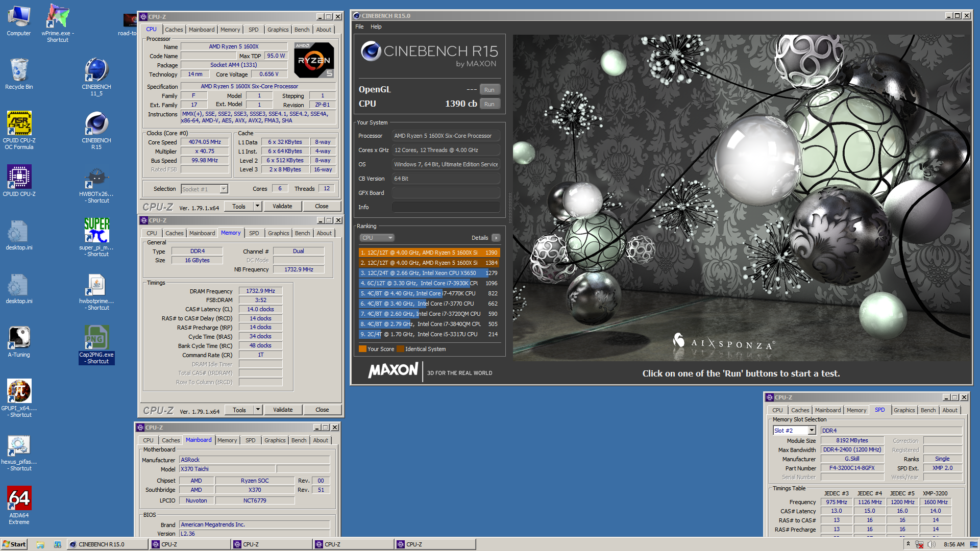Click the Start button on taskbar
This screenshot has height=551, width=980.
(x=14, y=544)
